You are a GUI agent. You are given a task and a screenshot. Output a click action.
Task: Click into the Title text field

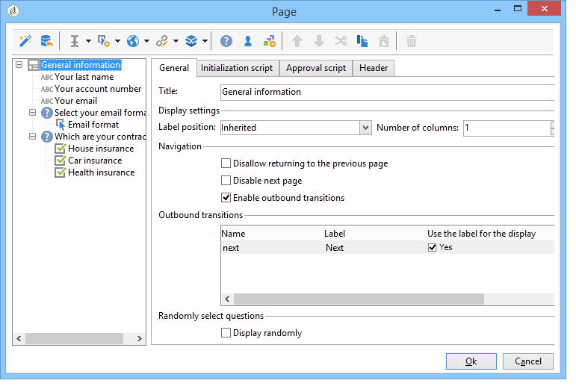(x=387, y=92)
